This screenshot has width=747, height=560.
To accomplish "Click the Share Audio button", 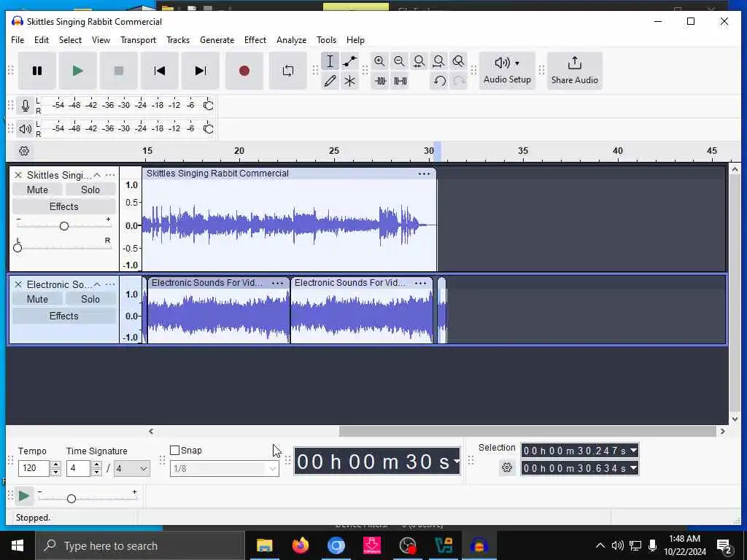I will pyautogui.click(x=575, y=71).
